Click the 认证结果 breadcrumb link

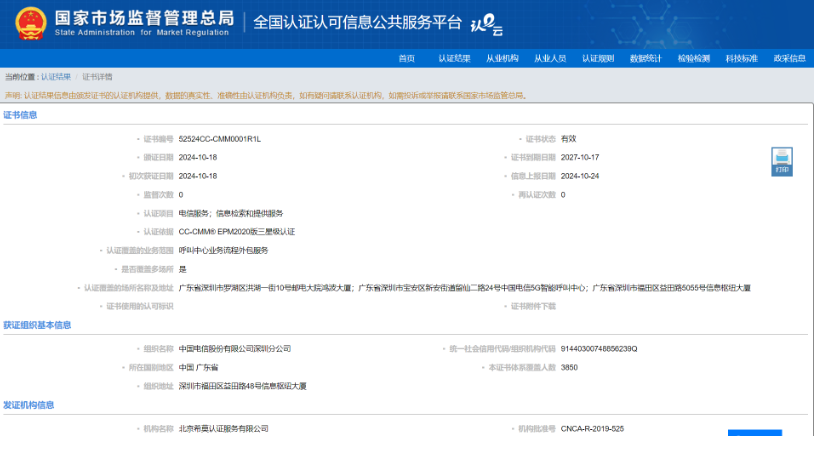point(56,77)
